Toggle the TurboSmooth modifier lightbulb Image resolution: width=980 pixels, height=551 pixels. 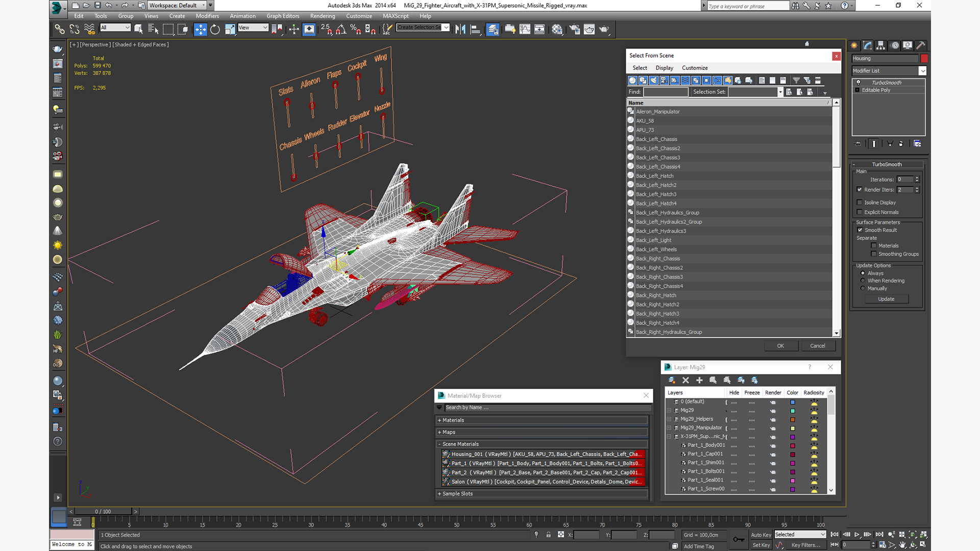click(x=858, y=82)
